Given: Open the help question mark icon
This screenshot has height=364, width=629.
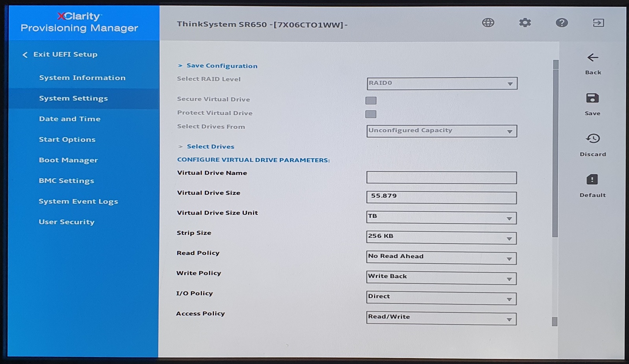Looking at the screenshot, I should pos(562,23).
